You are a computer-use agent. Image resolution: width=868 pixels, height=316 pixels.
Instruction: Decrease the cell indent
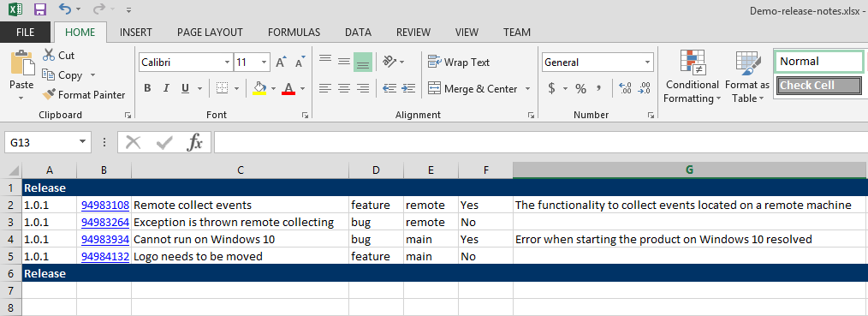(389, 88)
